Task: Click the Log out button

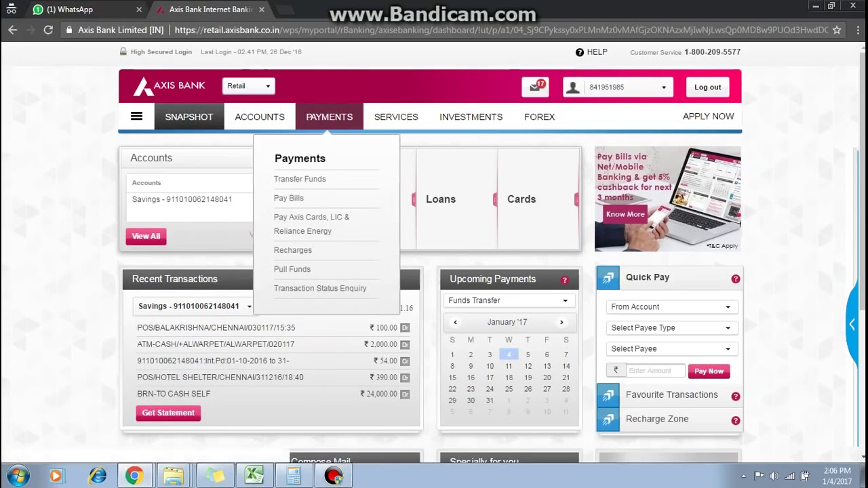Action: pyautogui.click(x=707, y=87)
